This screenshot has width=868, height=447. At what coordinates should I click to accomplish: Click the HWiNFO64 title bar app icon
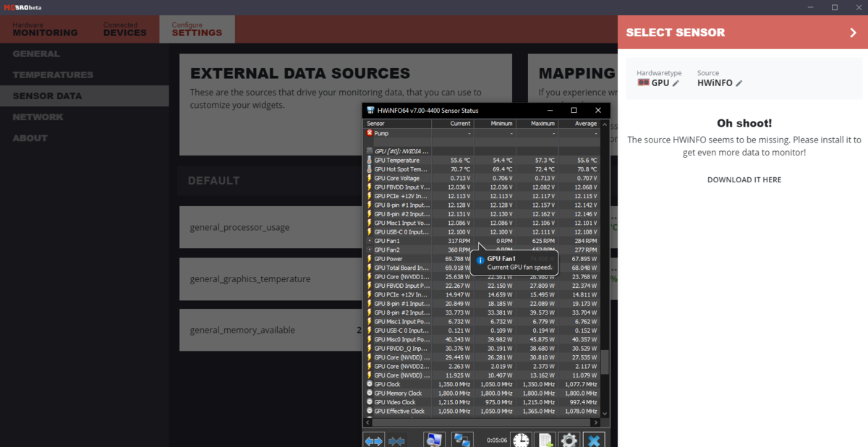[370, 111]
